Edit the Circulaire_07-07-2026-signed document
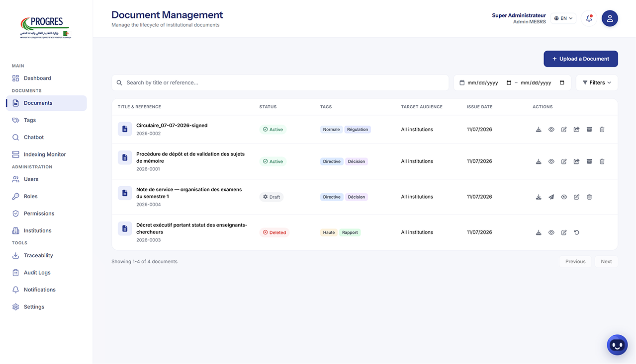The image size is (636, 364). (564, 130)
